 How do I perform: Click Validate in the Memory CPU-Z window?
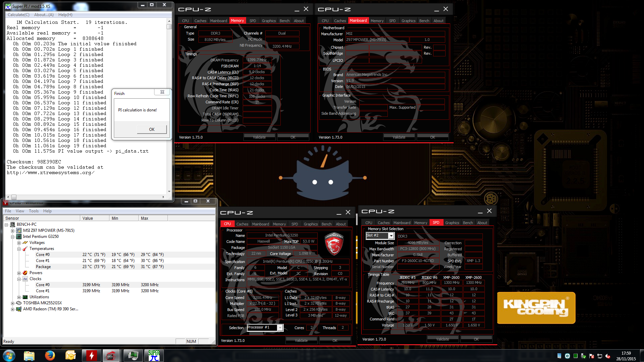(x=259, y=137)
